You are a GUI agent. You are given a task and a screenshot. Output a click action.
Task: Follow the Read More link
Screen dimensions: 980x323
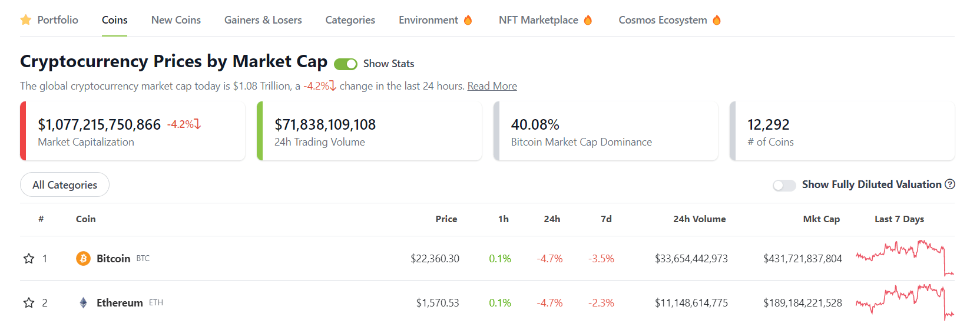point(492,86)
